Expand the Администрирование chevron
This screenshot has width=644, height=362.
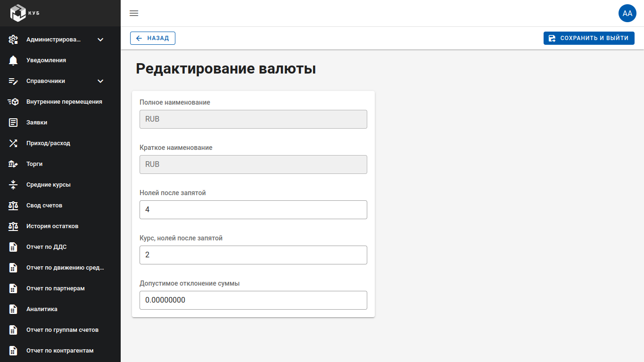(100, 40)
